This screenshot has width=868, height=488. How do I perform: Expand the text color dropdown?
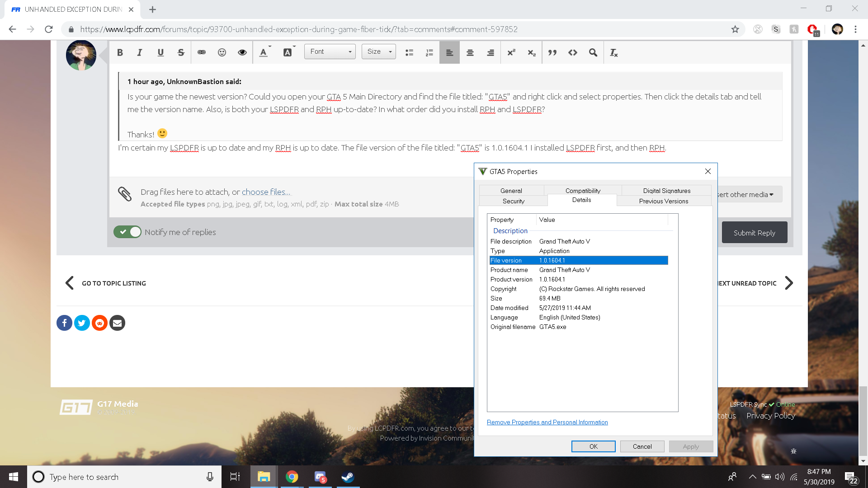click(265, 52)
